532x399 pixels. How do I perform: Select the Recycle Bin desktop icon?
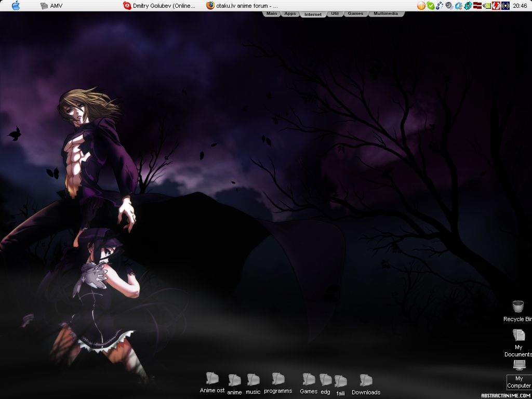(x=518, y=311)
